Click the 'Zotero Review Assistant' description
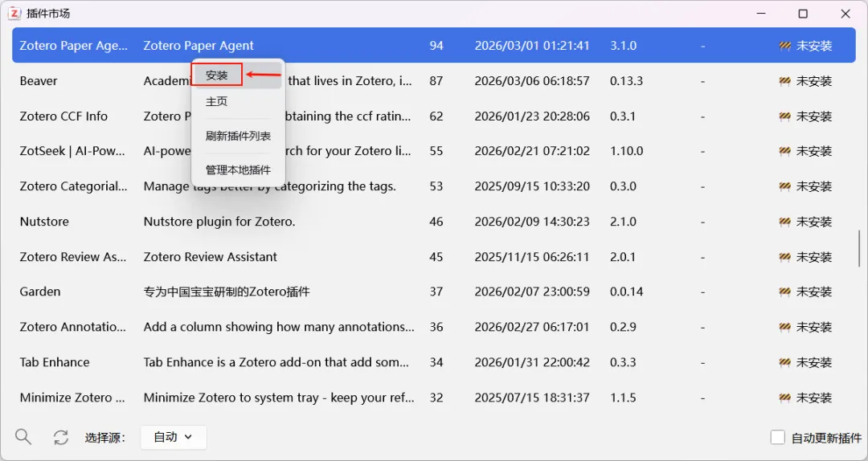 click(211, 257)
